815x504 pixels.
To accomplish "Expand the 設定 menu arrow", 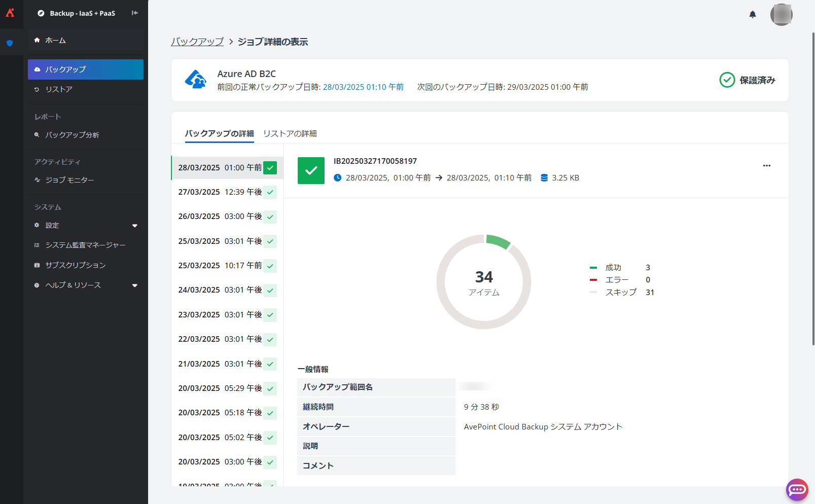I will [x=135, y=226].
